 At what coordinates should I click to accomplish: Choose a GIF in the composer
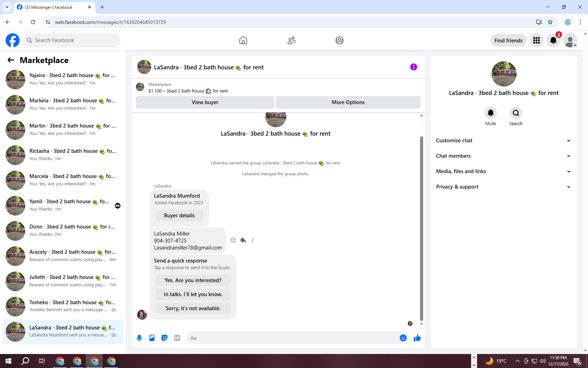pos(177,338)
